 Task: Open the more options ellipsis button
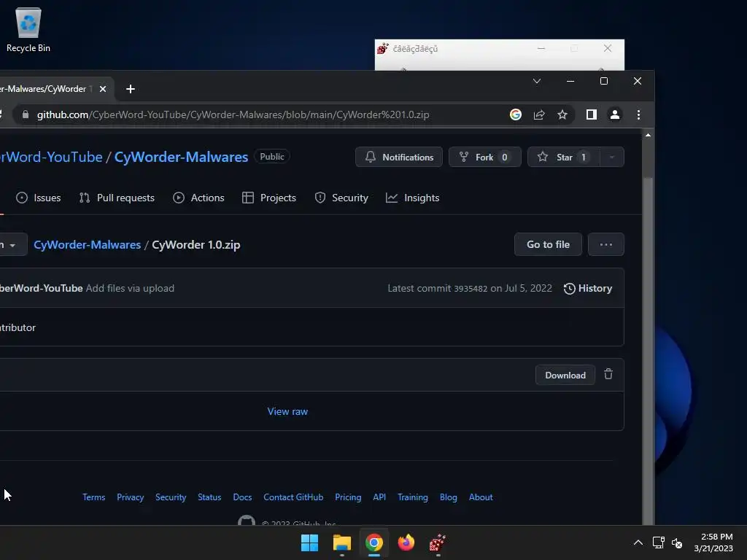[x=606, y=244]
